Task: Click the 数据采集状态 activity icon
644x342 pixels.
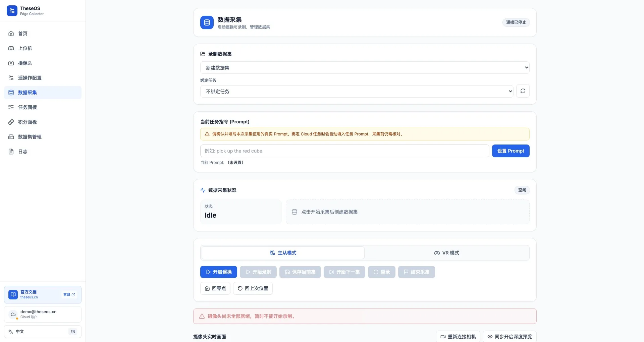Action: click(x=203, y=190)
